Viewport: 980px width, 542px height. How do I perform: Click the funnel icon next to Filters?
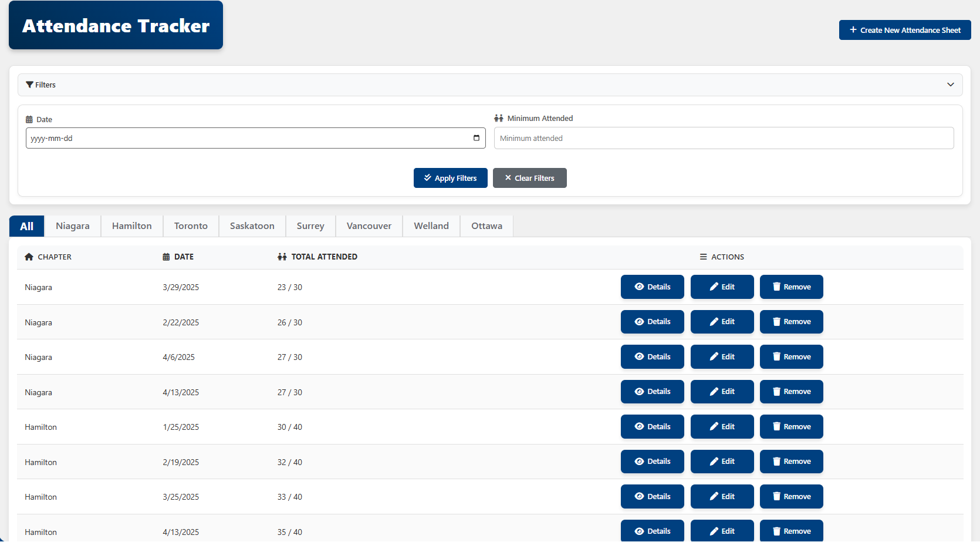point(29,85)
